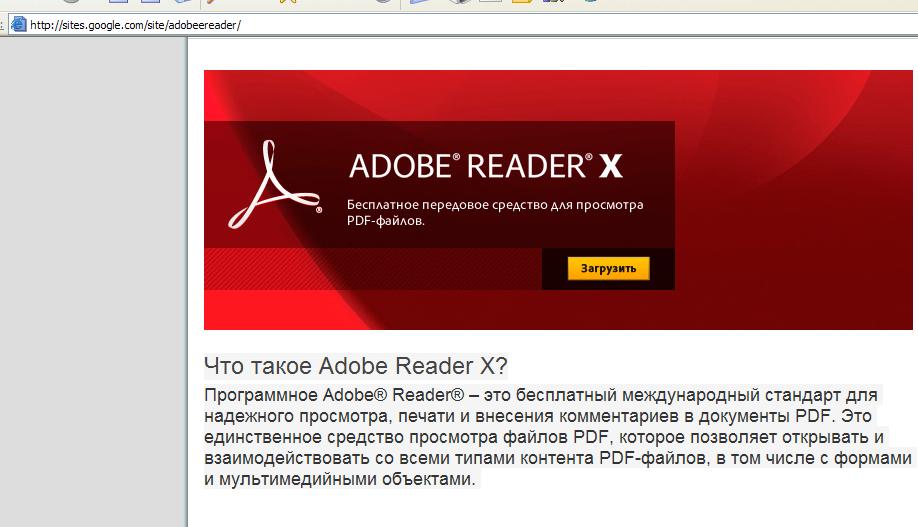Click the page icon beside the URL
This screenshot has height=527, width=918.
19,25
